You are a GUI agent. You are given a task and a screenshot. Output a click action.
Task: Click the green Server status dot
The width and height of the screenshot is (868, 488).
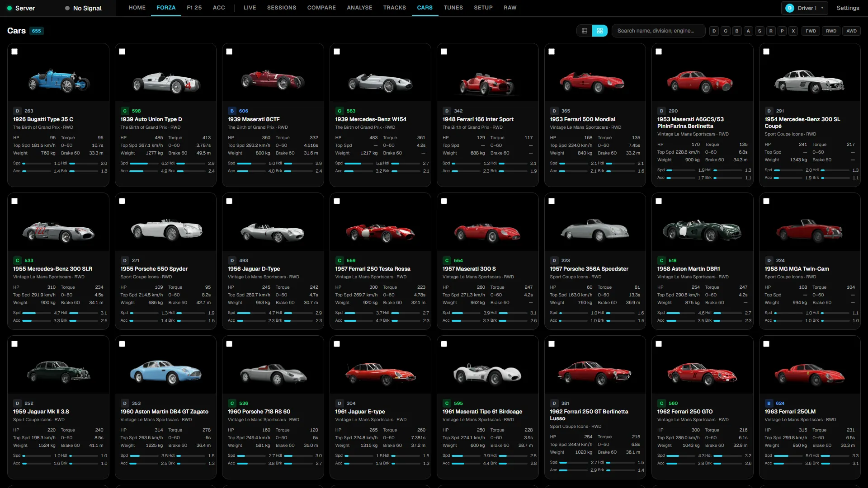9,8
